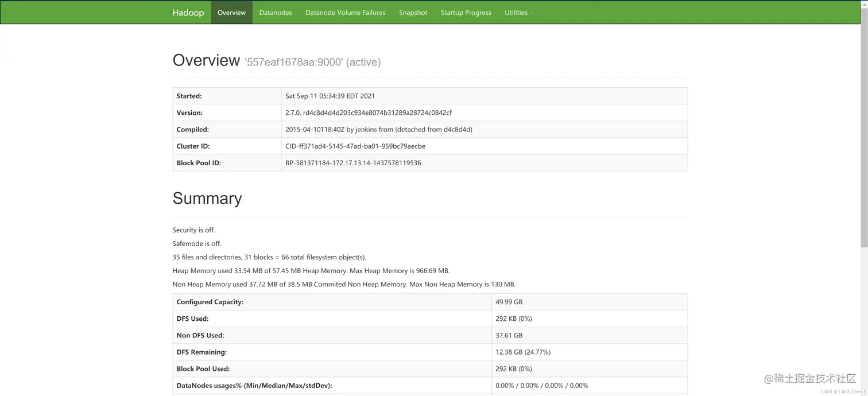Click 'Safemode is off.' text

197,243
